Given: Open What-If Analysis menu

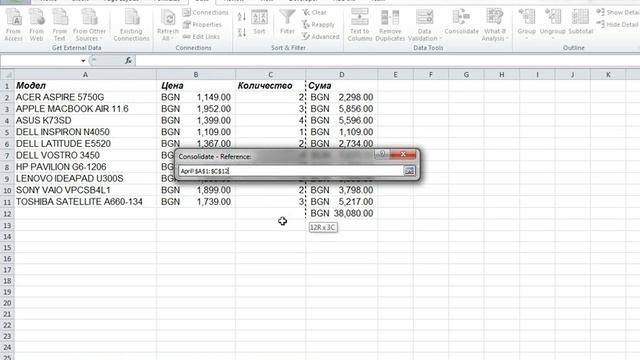Looking at the screenshot, I should [x=495, y=25].
